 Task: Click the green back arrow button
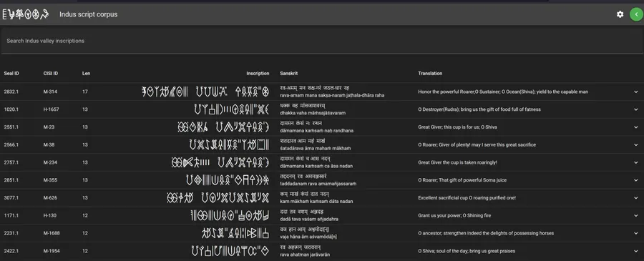636,14
